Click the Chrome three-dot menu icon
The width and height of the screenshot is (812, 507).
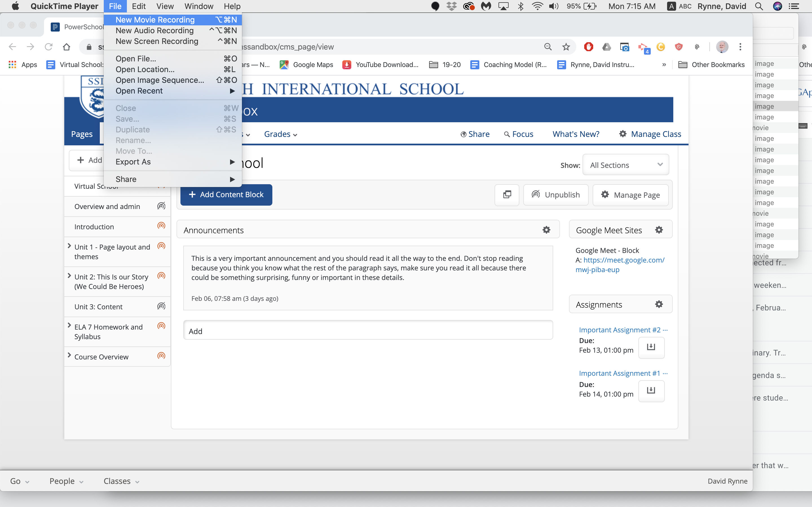(740, 47)
